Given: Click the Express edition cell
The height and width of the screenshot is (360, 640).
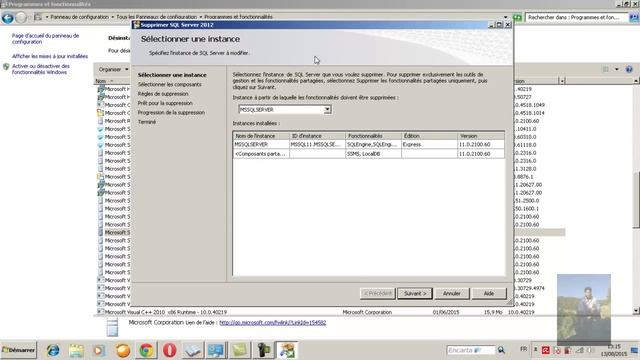Looking at the screenshot, I should pos(429,144).
